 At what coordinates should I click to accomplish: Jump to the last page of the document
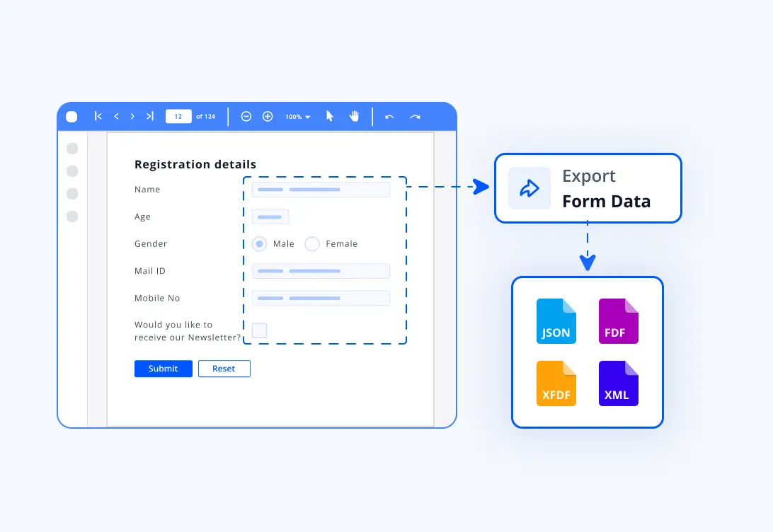click(x=149, y=116)
